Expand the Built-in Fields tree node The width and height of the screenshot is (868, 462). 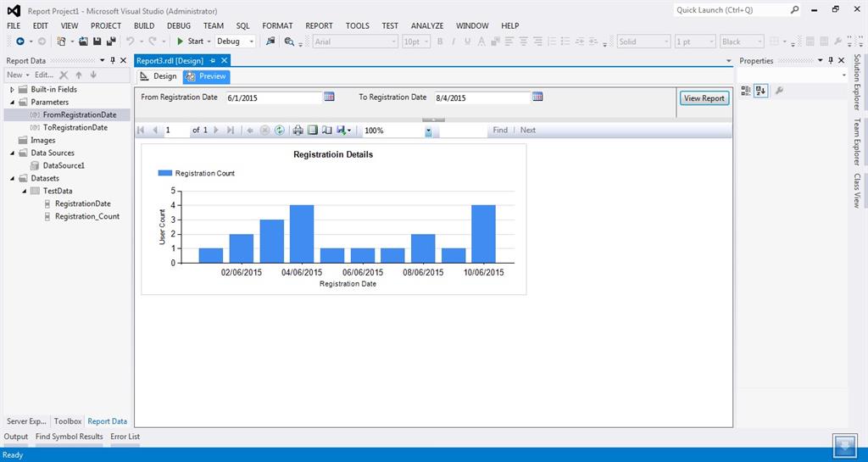click(x=13, y=89)
